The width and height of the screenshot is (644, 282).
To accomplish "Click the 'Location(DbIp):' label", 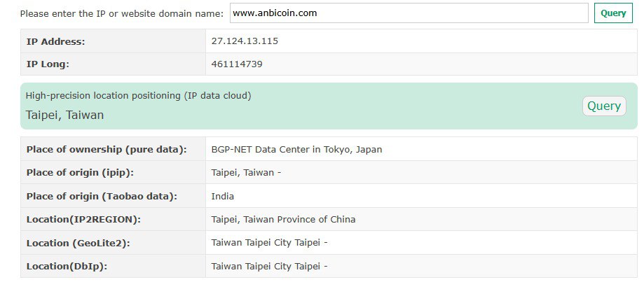I will point(67,267).
